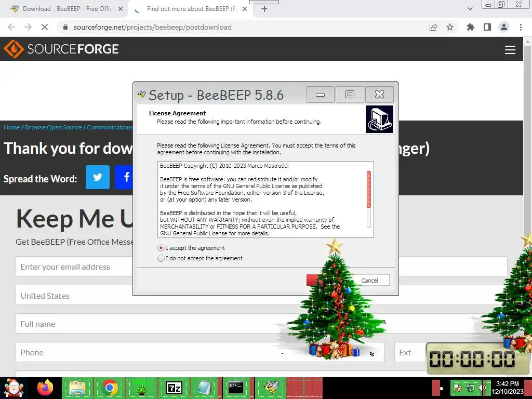Go back in Chrome
This screenshot has width=532, height=399.
pyautogui.click(x=11, y=27)
